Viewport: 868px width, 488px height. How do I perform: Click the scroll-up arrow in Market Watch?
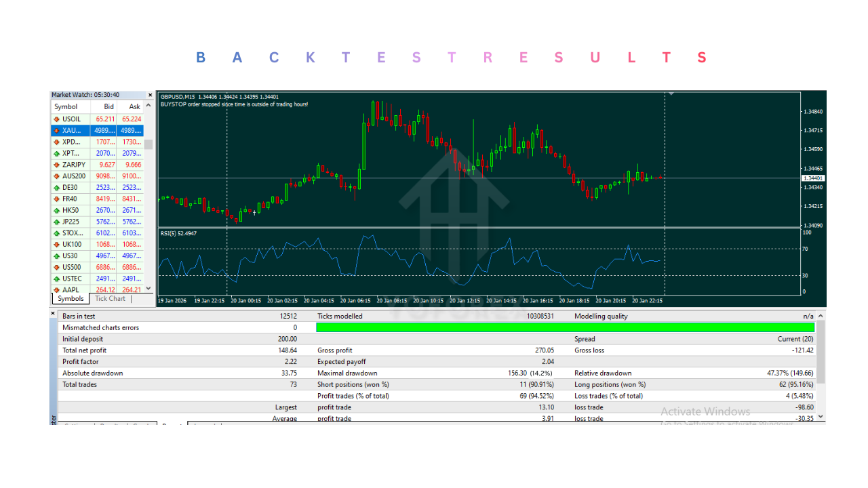coord(150,106)
